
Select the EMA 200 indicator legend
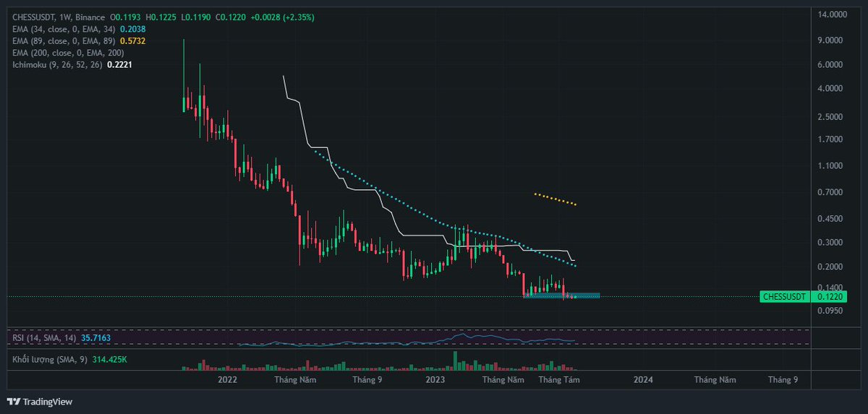(68, 53)
